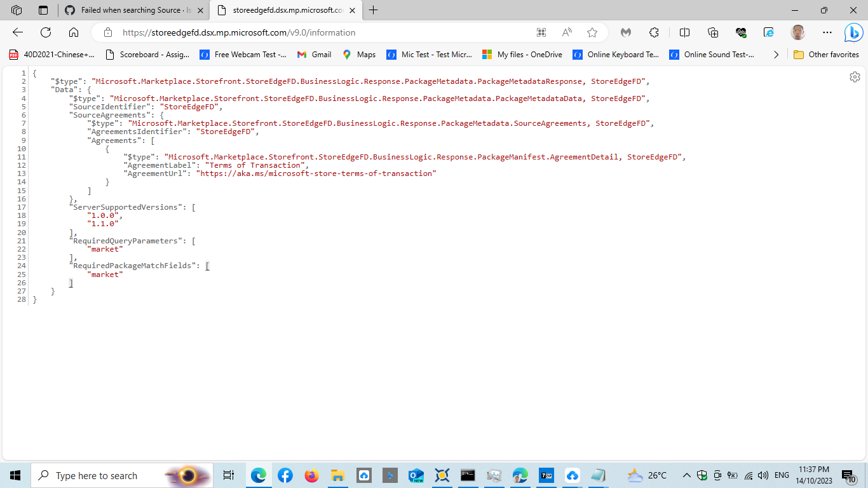Expand hidden icons with the tray chevron
The image size is (868, 488).
(x=687, y=475)
